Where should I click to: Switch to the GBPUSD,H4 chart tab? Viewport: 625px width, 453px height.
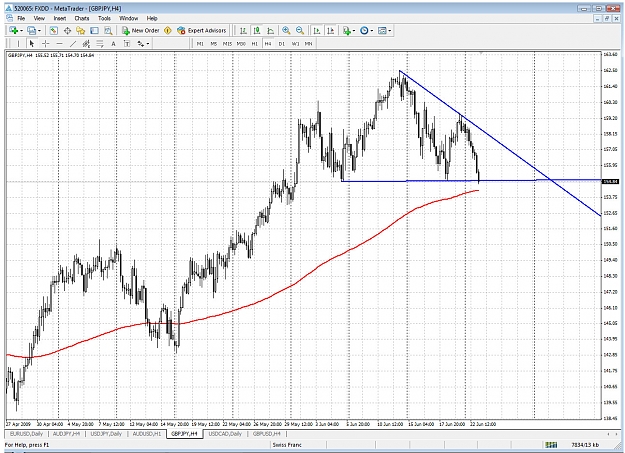[x=267, y=434]
